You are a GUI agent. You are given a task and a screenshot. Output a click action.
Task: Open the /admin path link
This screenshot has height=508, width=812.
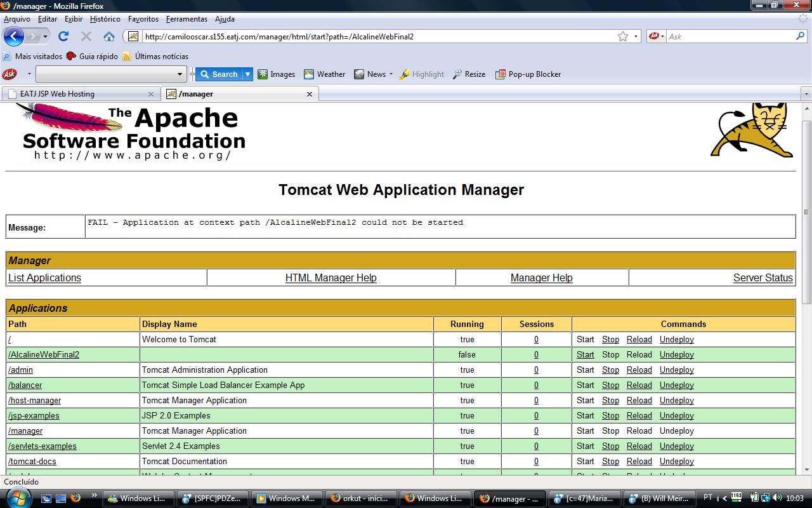tap(20, 370)
